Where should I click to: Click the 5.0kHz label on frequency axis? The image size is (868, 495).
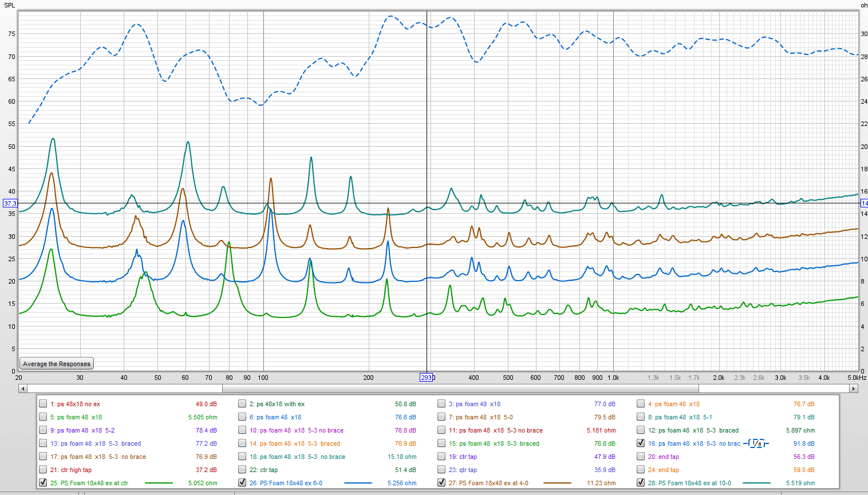pyautogui.click(x=857, y=378)
